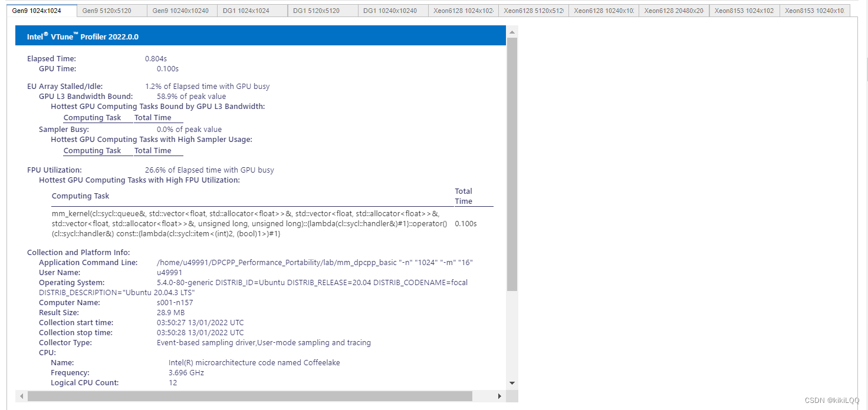
Task: Click the Total Time header under Sampler Usage
Action: tap(153, 150)
